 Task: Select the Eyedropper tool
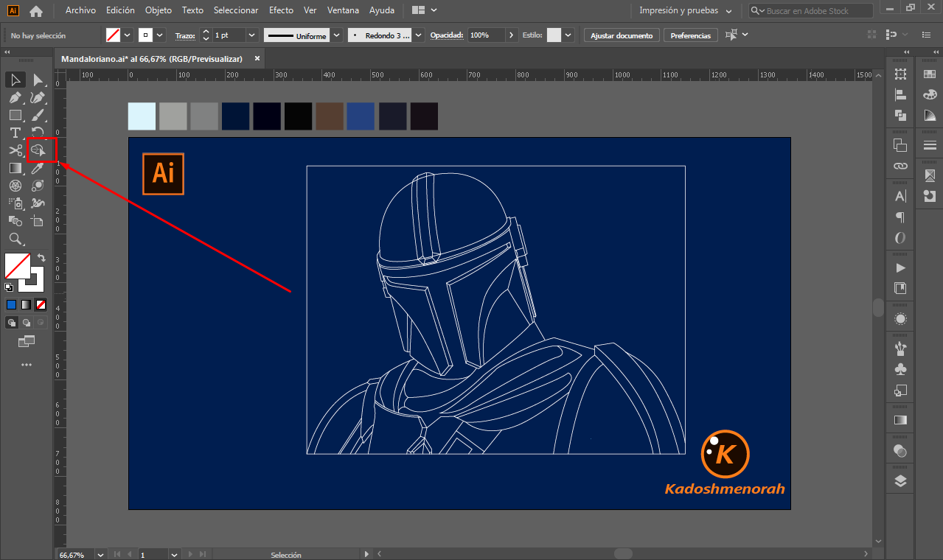pyautogui.click(x=38, y=168)
